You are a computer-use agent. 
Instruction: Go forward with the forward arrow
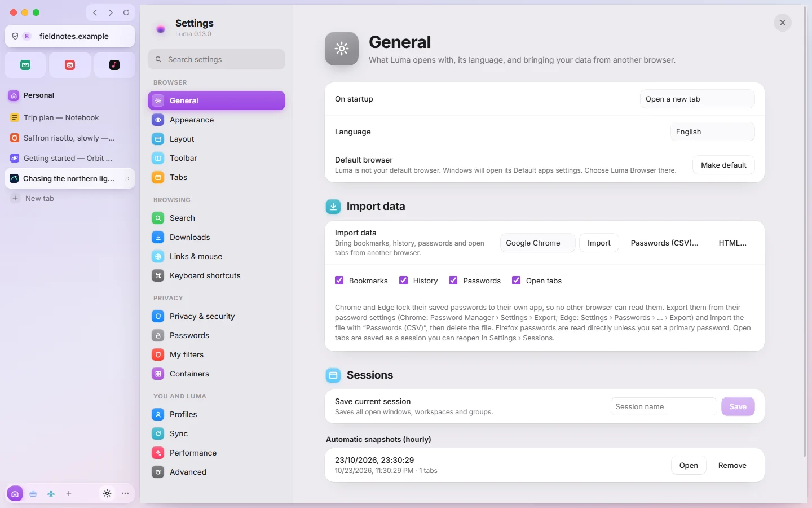tap(111, 12)
